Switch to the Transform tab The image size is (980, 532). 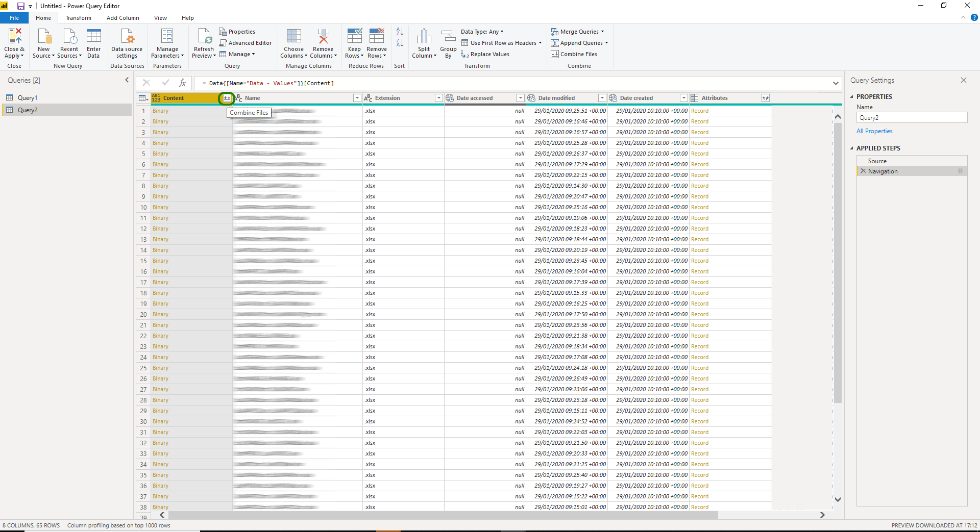[x=78, y=18]
